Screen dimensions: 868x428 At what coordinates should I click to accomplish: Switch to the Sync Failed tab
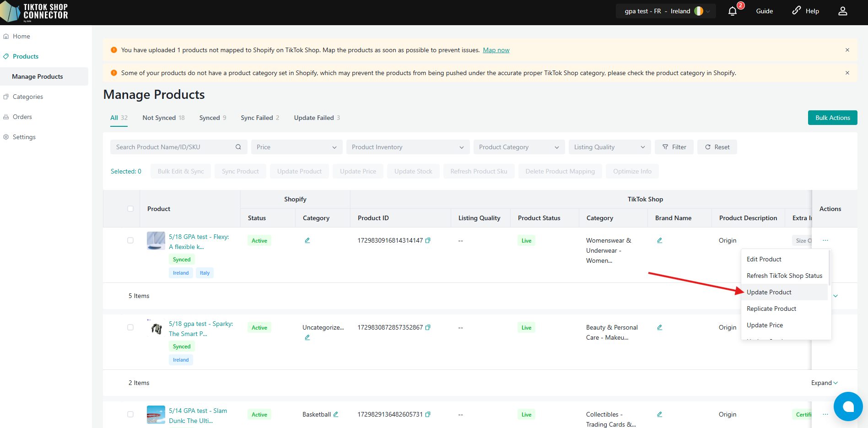coord(260,118)
